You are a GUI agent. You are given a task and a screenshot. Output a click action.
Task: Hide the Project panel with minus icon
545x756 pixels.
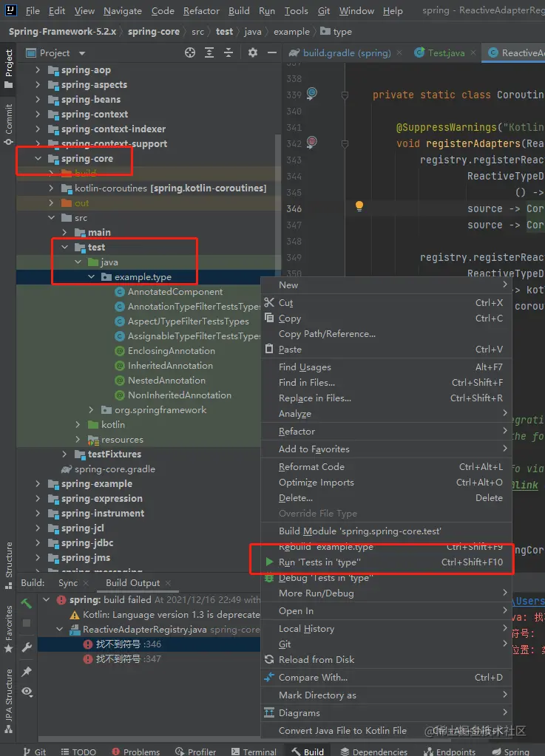pos(272,53)
